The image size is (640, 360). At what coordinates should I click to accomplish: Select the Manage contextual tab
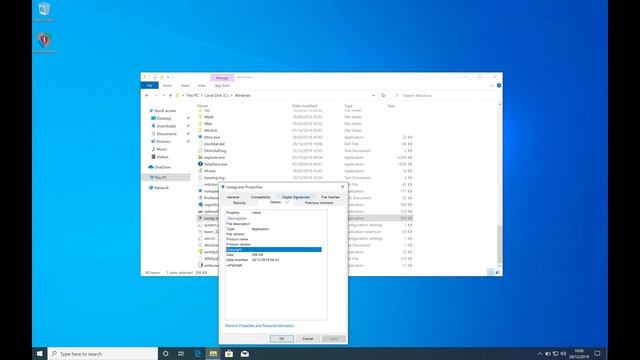222,78
